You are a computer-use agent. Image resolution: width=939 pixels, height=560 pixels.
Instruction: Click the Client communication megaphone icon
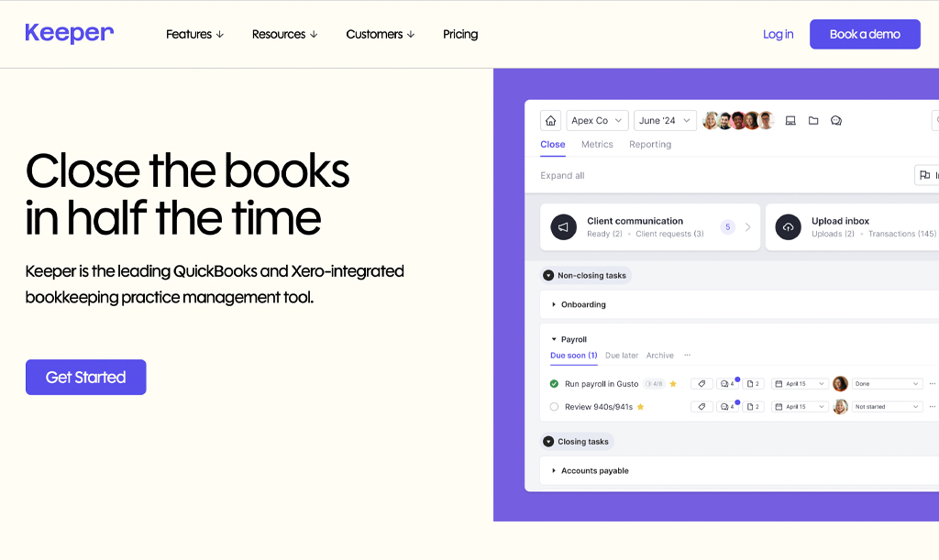pyautogui.click(x=564, y=227)
